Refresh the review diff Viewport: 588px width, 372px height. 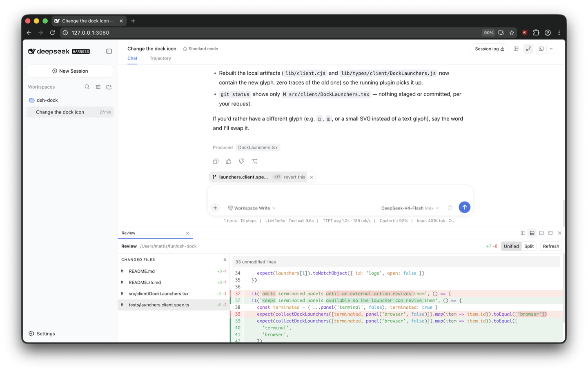tap(551, 246)
